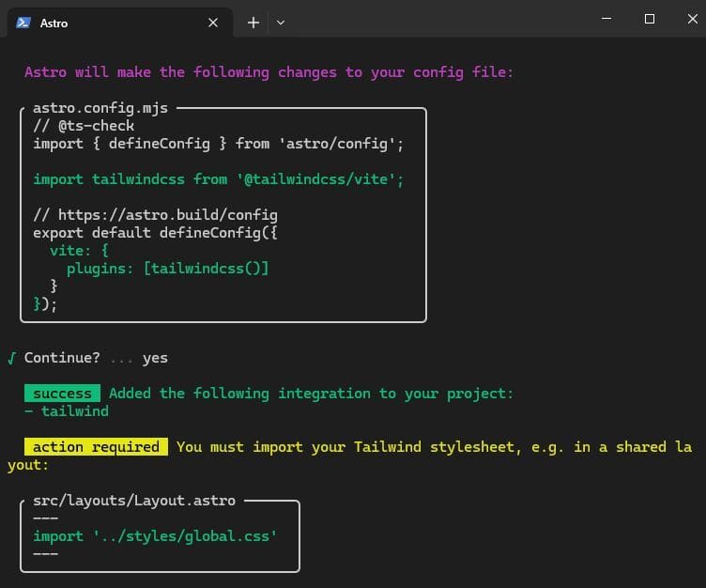Click the yellow 'action required' badge
This screenshot has width=706, height=588.
[x=96, y=447]
